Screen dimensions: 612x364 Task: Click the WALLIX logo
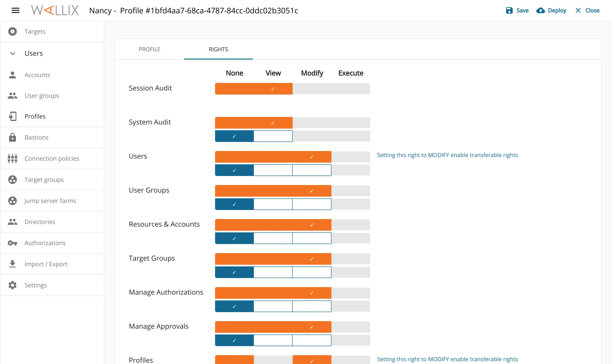(x=55, y=10)
